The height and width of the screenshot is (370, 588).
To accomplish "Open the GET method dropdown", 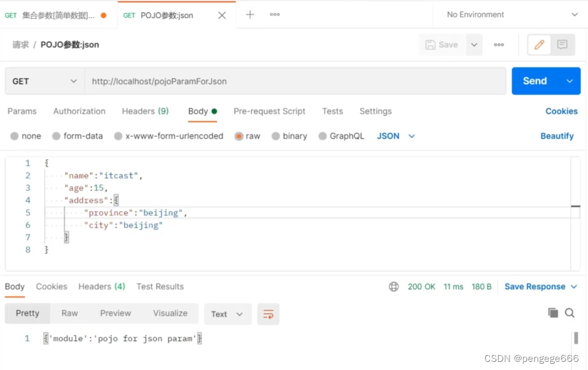I will click(x=43, y=81).
